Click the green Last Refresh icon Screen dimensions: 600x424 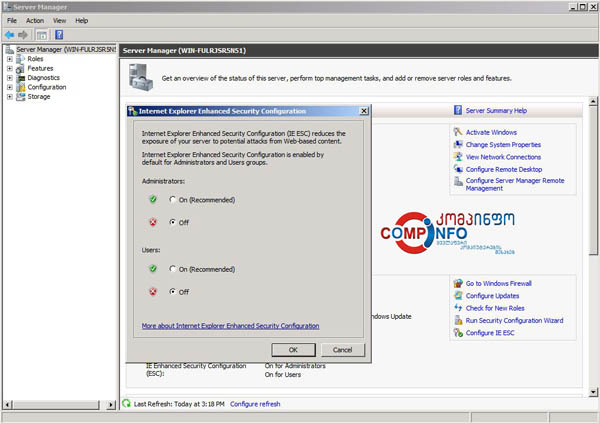click(x=126, y=403)
